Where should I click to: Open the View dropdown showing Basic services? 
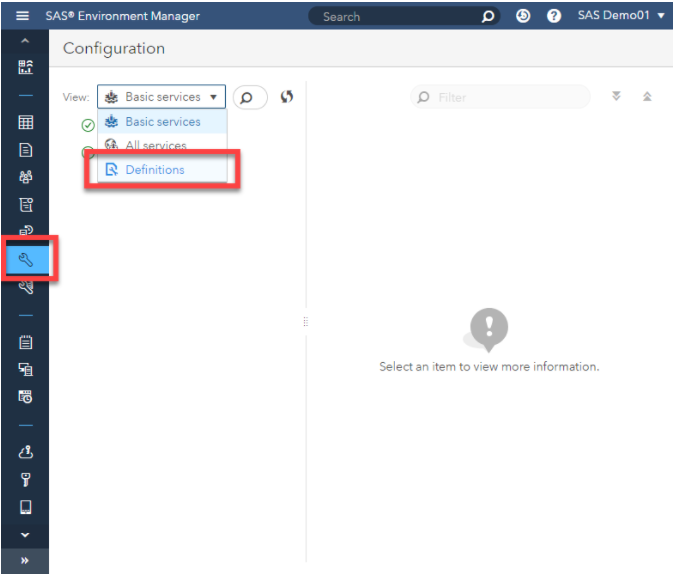pyautogui.click(x=161, y=97)
